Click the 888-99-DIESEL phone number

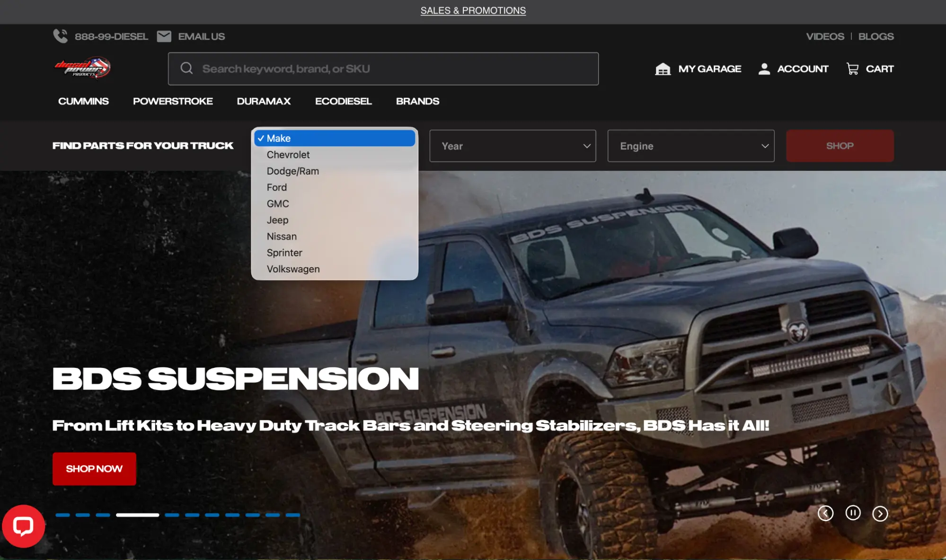tap(111, 36)
